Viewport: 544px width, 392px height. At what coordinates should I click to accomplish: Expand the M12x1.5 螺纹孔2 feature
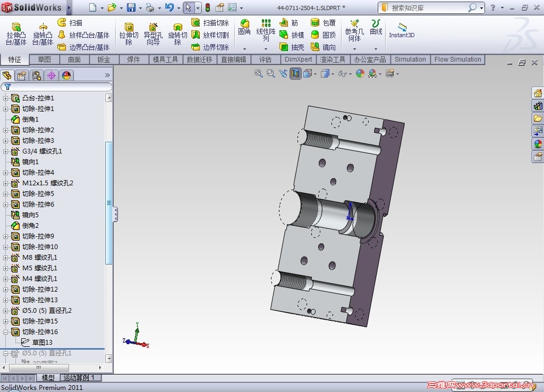click(5, 183)
